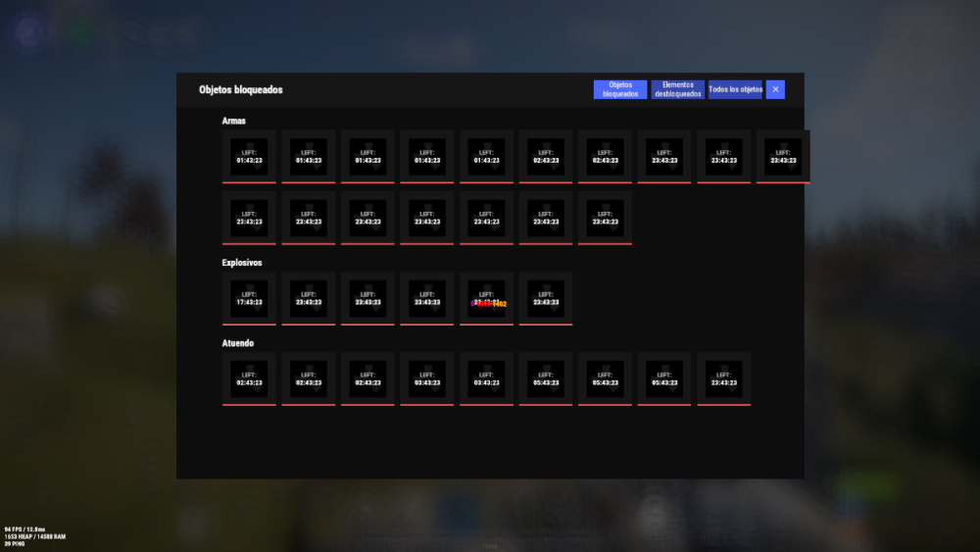The image size is (980, 552).
Task: Click the last tile in Armas first row
Action: 782,156
